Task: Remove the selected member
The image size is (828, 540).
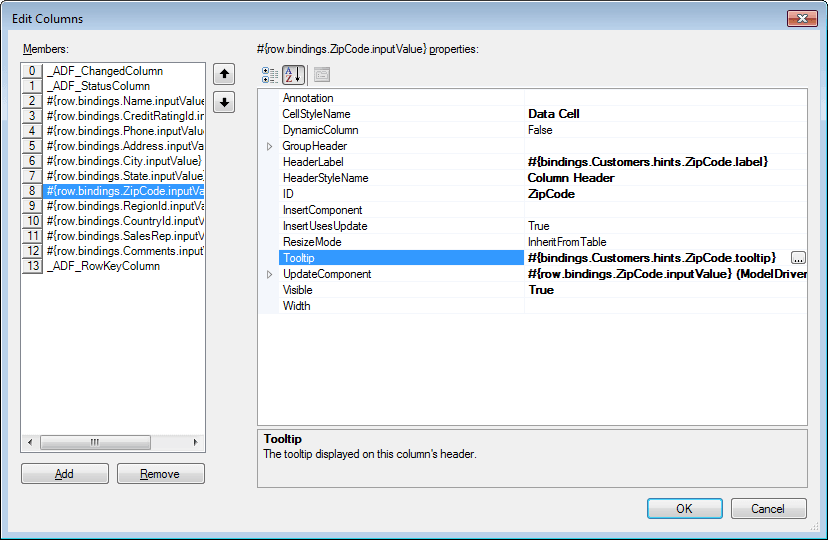Action: [x=161, y=473]
